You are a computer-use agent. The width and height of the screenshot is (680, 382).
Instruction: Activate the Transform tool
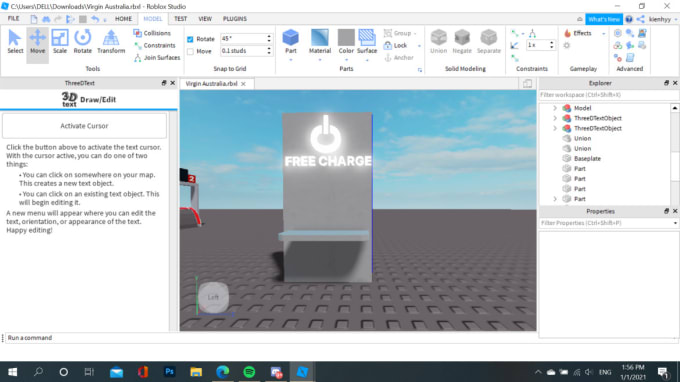[111, 42]
